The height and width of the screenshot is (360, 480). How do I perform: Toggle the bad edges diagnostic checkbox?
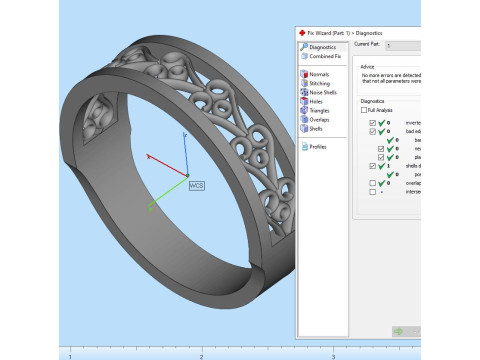tap(373, 131)
